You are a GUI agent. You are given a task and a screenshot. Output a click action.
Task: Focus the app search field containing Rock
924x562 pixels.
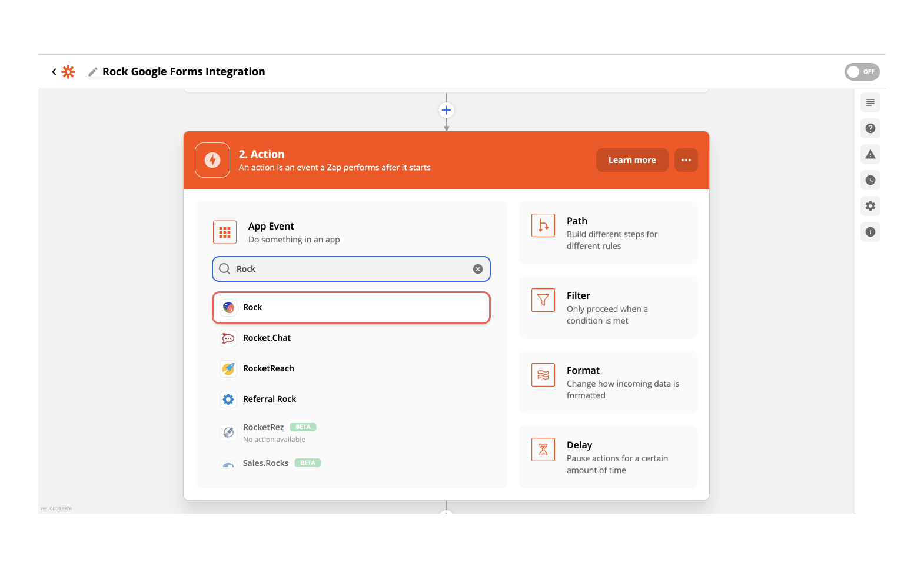point(351,269)
